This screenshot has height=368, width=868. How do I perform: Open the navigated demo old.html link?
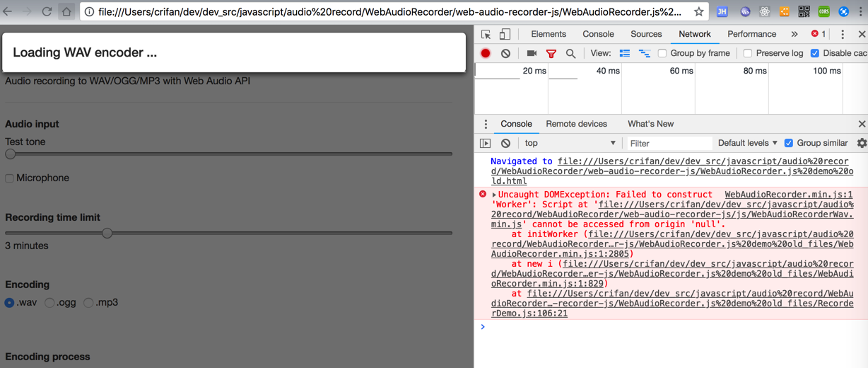(672, 171)
